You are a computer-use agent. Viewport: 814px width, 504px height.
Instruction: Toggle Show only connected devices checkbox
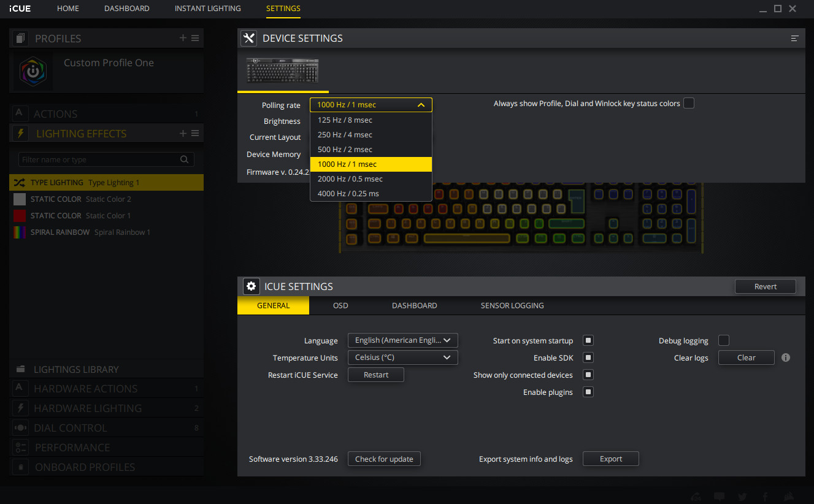click(588, 375)
